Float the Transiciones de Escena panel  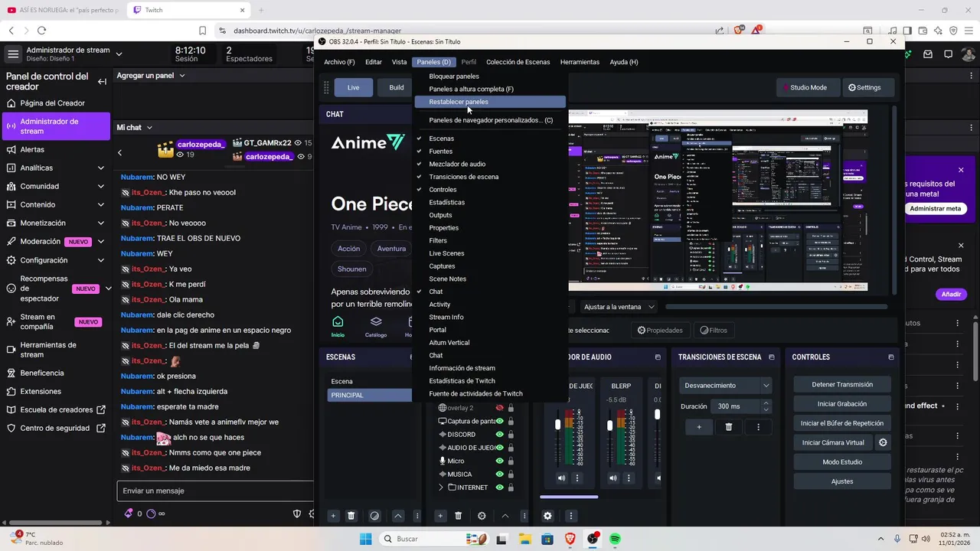(x=772, y=357)
